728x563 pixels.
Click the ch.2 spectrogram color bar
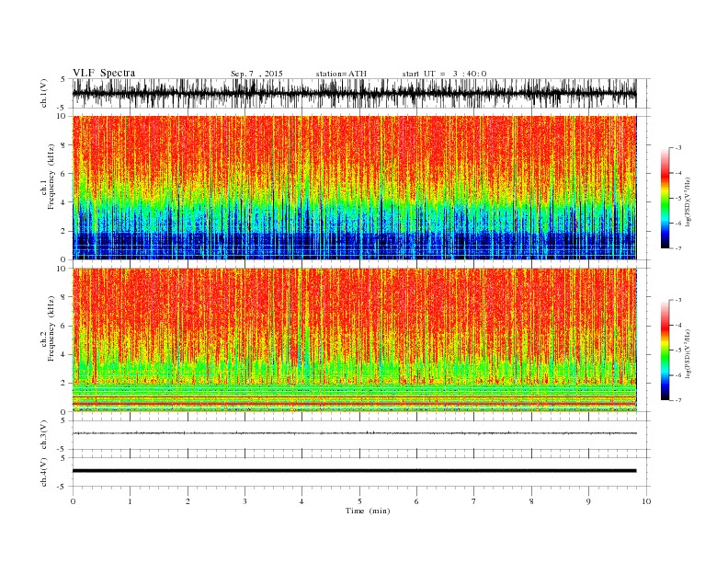click(x=665, y=350)
